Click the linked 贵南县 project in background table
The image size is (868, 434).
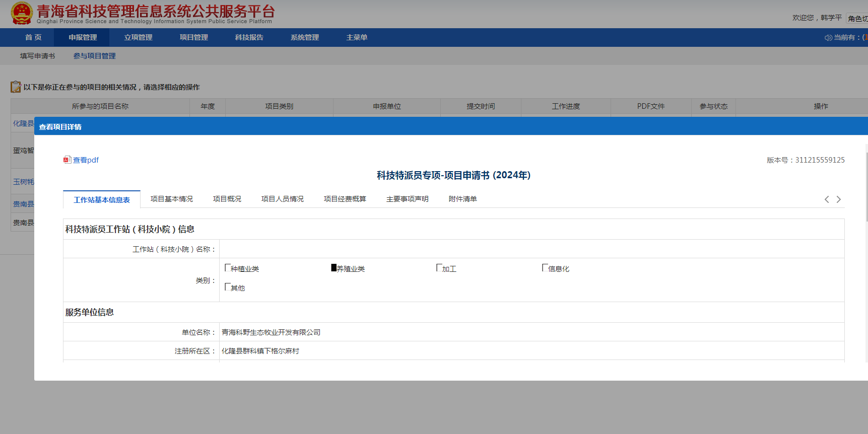click(x=23, y=204)
